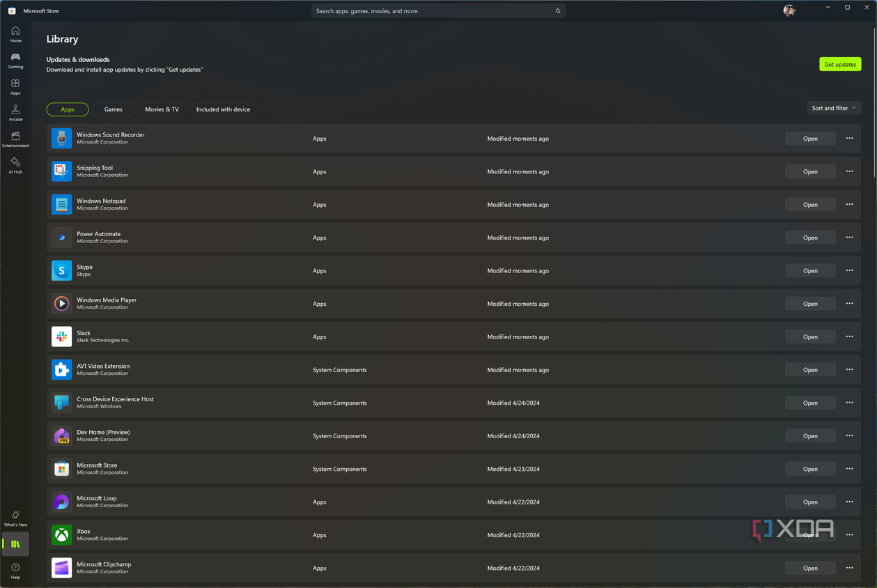Open AV1 Video Extension with its Open button
This screenshot has height=588, width=877.
coord(810,370)
